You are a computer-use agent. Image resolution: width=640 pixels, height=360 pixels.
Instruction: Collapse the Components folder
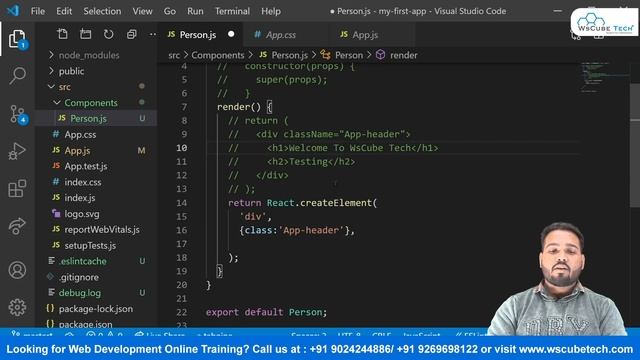(96, 103)
